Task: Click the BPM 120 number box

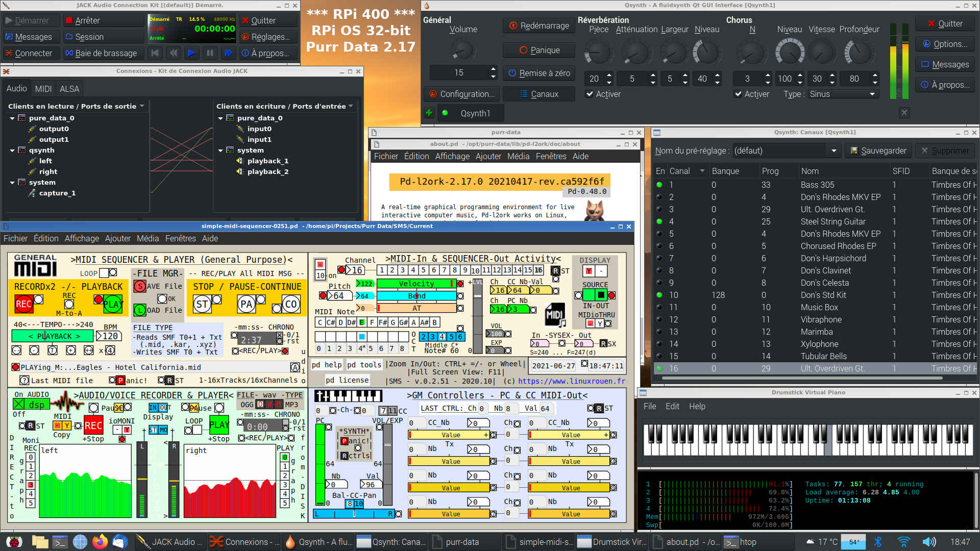Action: [109, 336]
